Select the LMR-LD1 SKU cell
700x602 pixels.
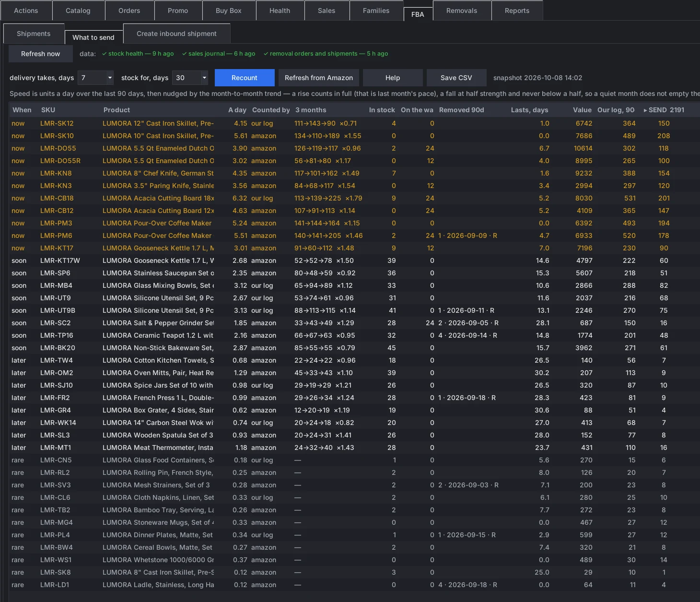(55, 585)
